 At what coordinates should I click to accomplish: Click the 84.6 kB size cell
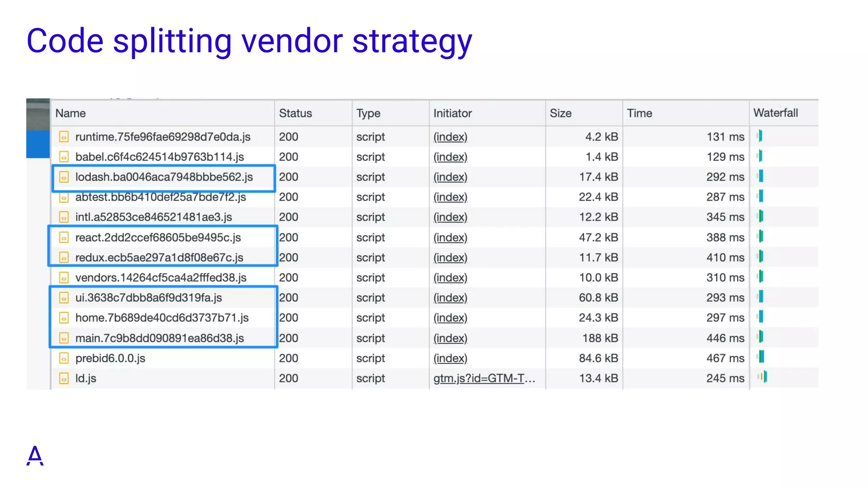[x=598, y=358]
